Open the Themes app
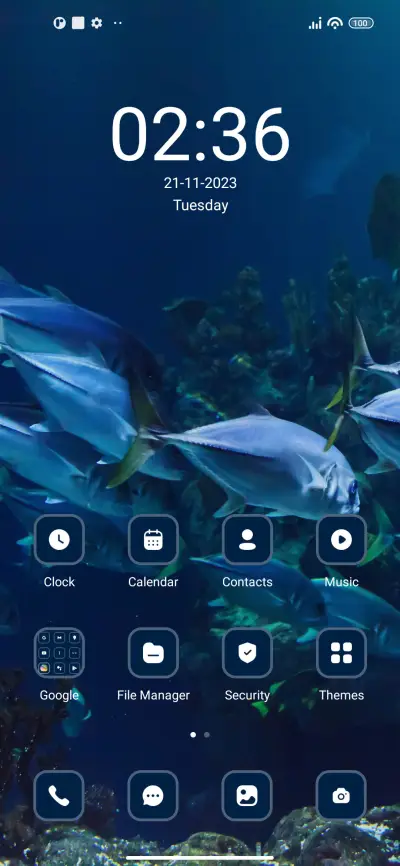 (341, 653)
